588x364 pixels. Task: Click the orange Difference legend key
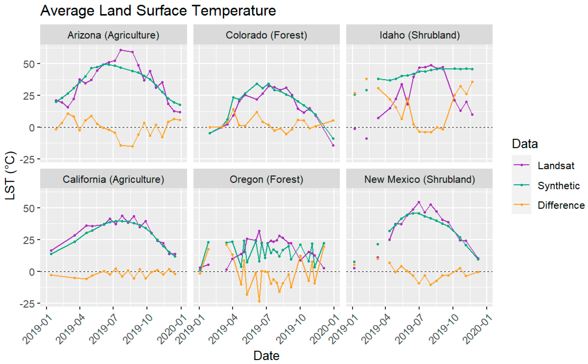521,205
